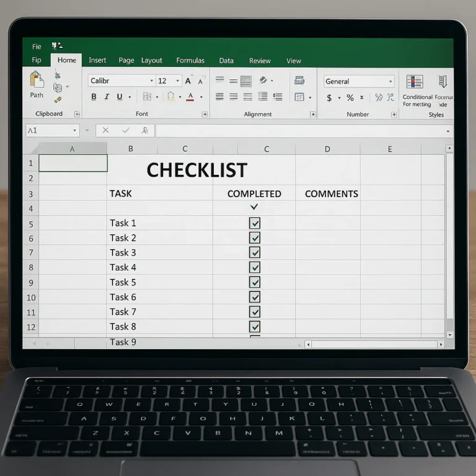
Task: Uncheck the Task 2 completed checkbox
Action: click(254, 238)
